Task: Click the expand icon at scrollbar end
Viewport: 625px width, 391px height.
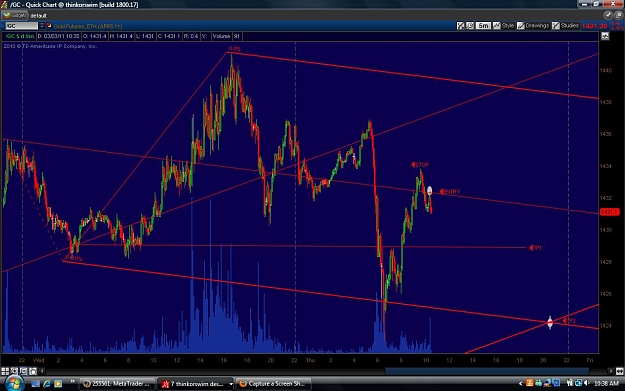Action: 619,371
